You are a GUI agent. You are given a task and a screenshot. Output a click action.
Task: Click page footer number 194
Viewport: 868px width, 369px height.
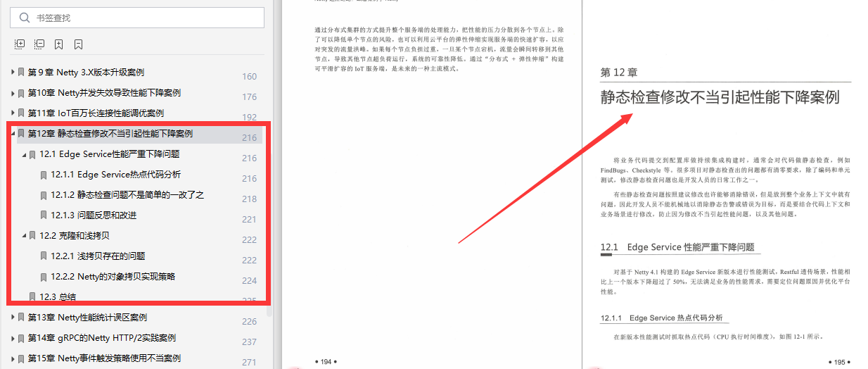325,361
